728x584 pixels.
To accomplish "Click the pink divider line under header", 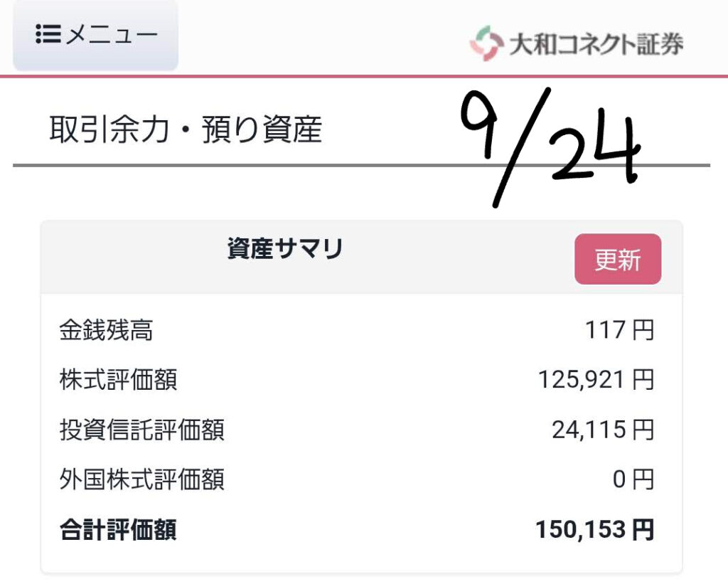I will pos(364,75).
